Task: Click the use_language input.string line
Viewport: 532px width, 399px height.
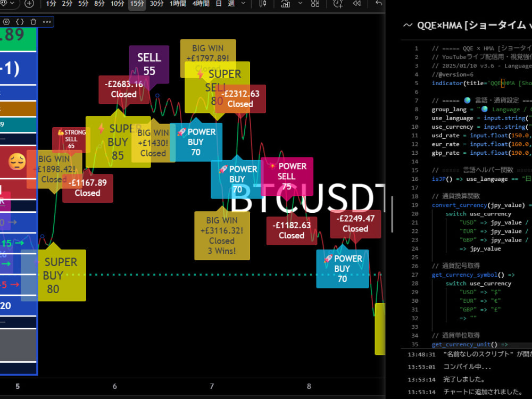Action: point(482,118)
